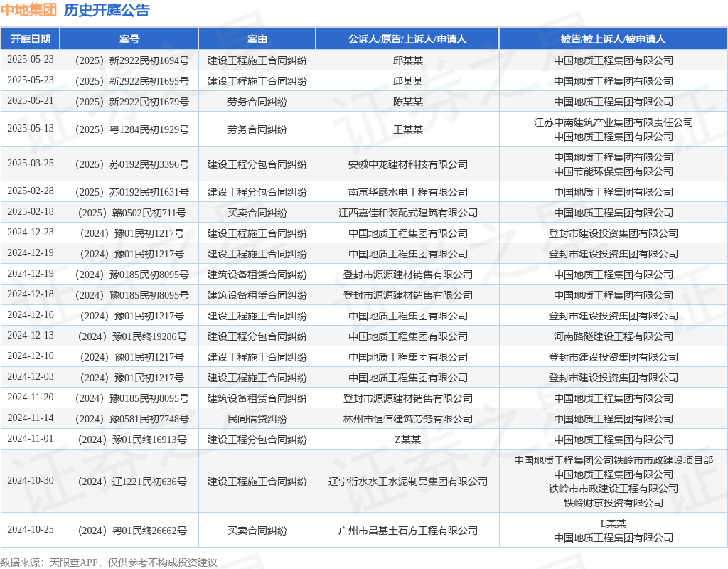Click the date 2024-11-01
The image size is (728, 569).
click(x=31, y=438)
